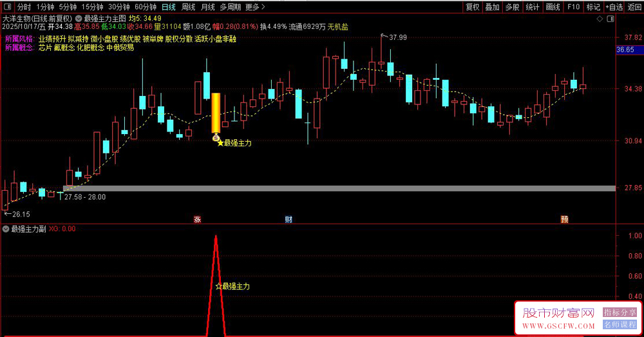Toggle the panel layout icon at top-left
Viewport: 644px width, 337px height.
[x=7, y=6]
